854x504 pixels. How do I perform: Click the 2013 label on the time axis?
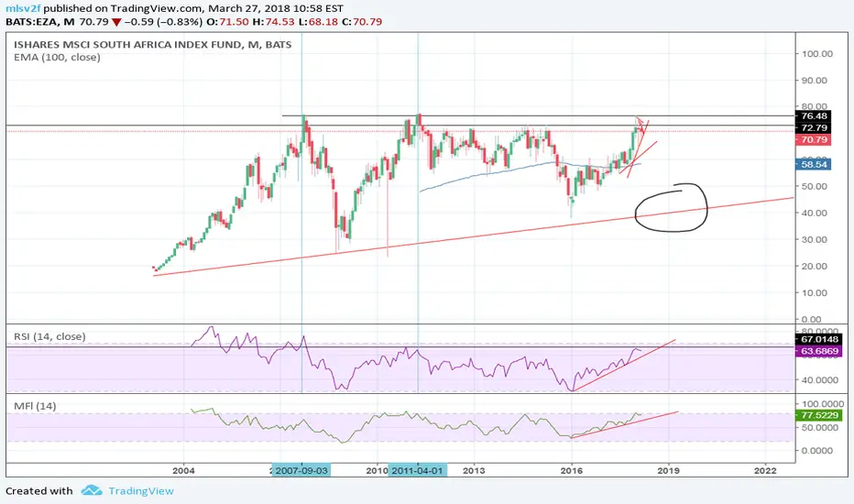[x=474, y=470]
